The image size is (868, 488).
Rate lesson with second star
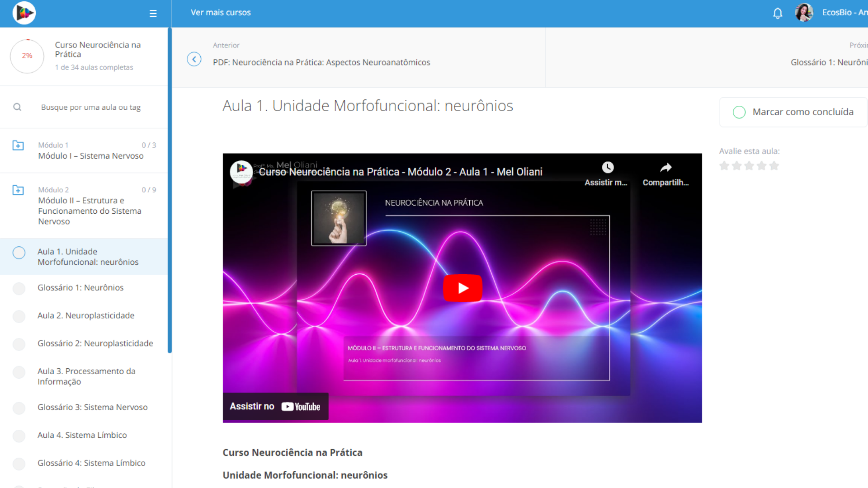pyautogui.click(x=737, y=166)
